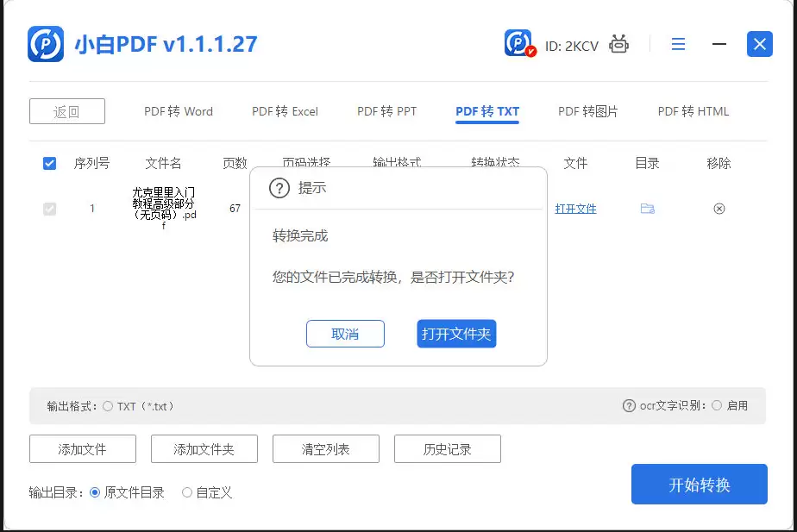Switch to the PDF转图片 tab

[x=587, y=111]
